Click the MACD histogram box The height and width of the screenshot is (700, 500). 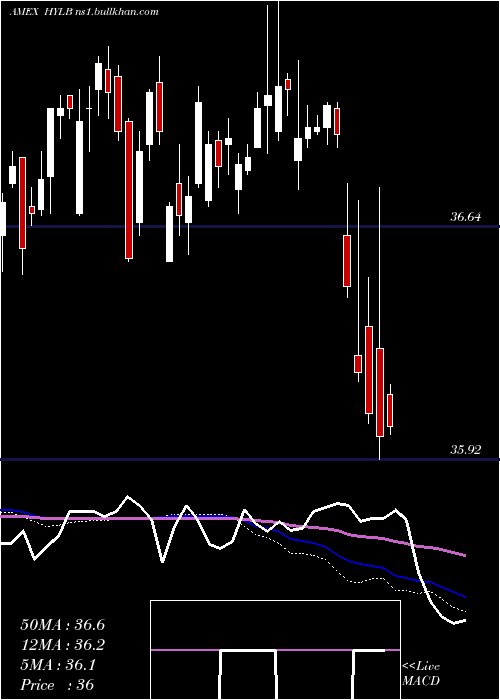pos(275,650)
